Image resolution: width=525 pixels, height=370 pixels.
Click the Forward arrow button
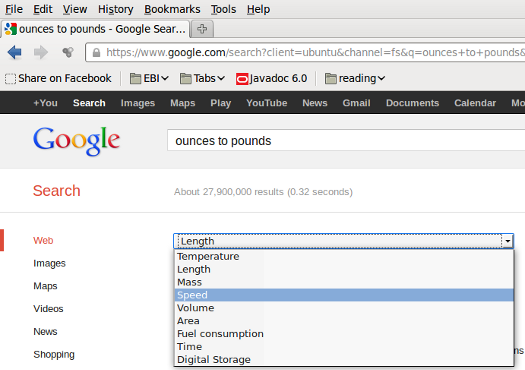[x=41, y=53]
